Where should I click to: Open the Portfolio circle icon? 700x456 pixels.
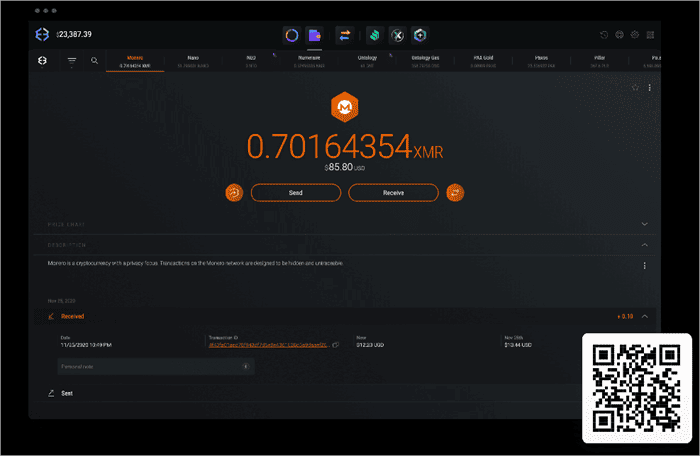coord(291,35)
